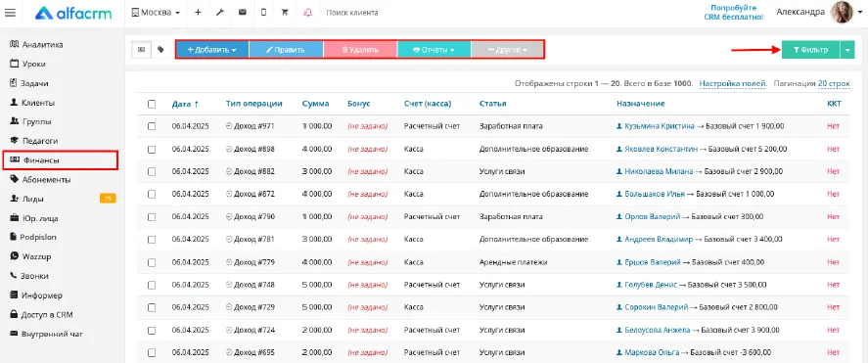Click the mobile phone icon in top bar
868x363 pixels.
point(263,12)
